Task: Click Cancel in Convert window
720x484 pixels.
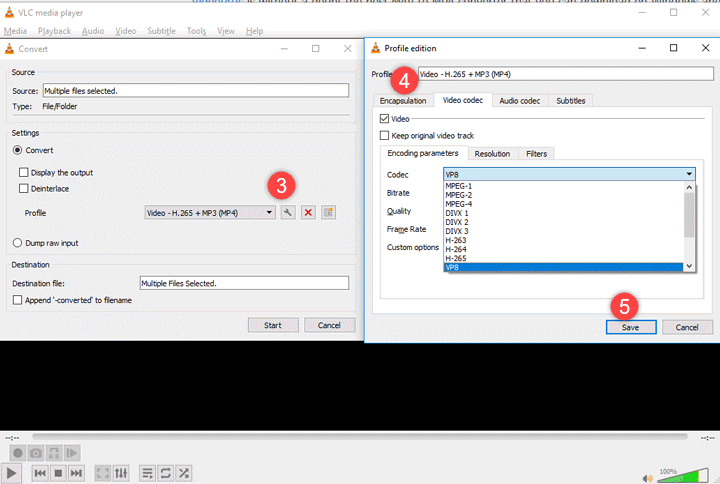Action: (329, 325)
